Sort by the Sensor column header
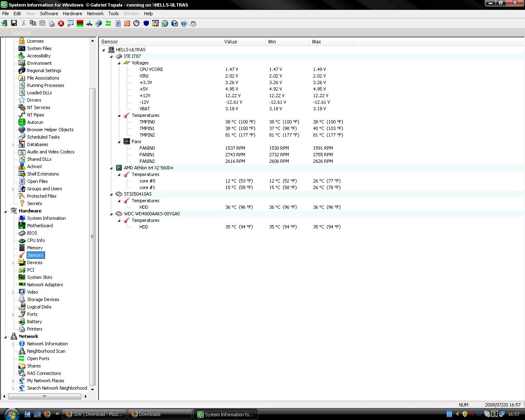This screenshot has height=420, width=525. pos(160,42)
